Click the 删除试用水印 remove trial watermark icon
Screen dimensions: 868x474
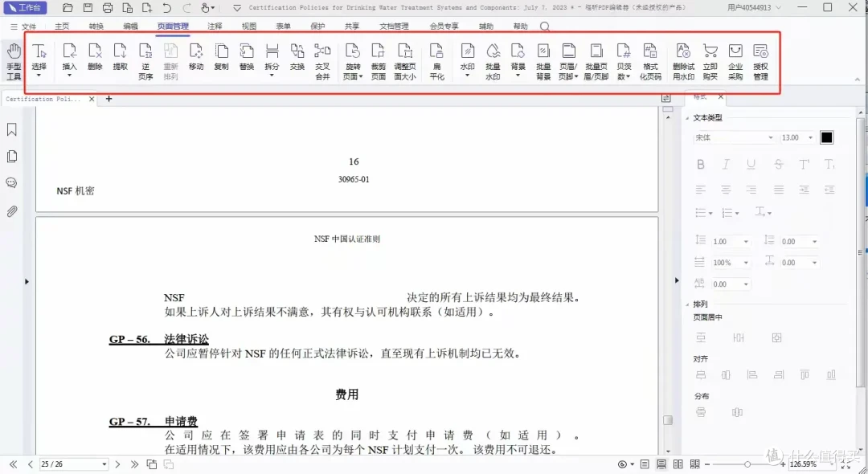683,52
